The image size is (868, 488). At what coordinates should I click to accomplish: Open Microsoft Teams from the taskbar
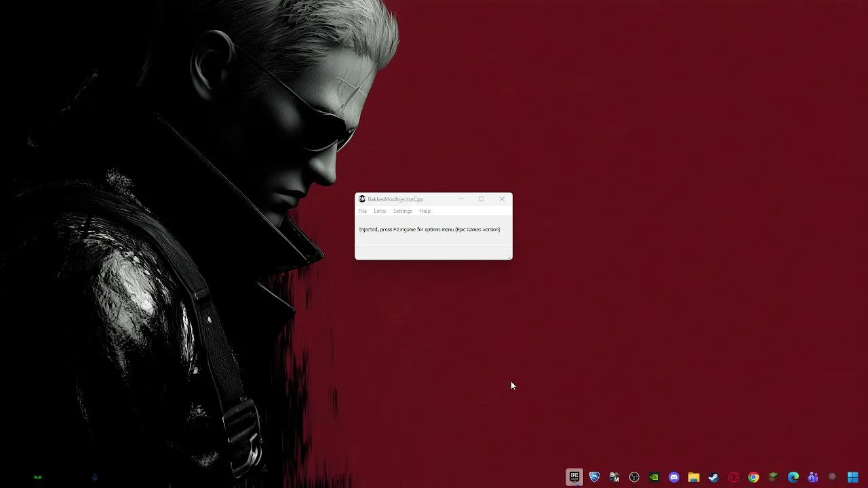[813, 477]
